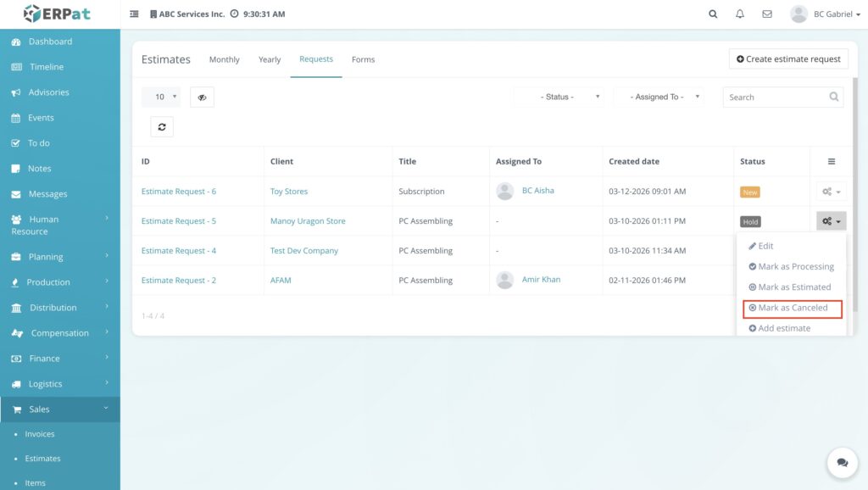Click Create estimate request button
This screenshot has height=490, width=868.
(x=788, y=58)
